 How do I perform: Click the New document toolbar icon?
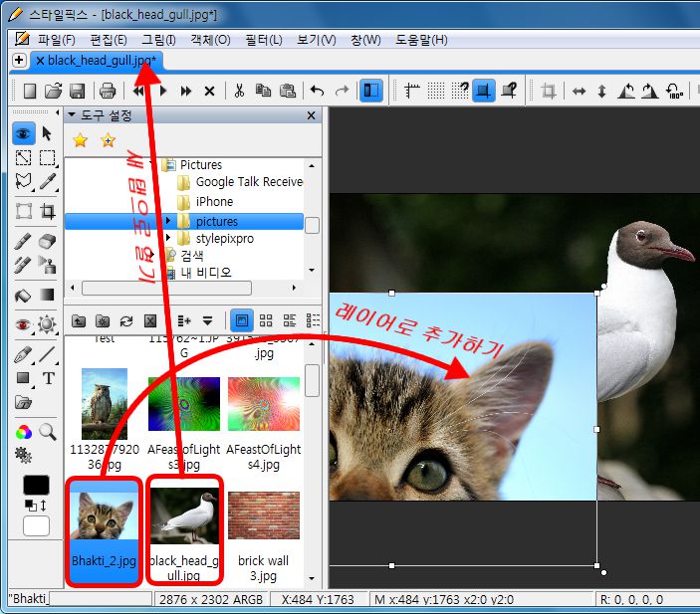pyautogui.click(x=30, y=91)
